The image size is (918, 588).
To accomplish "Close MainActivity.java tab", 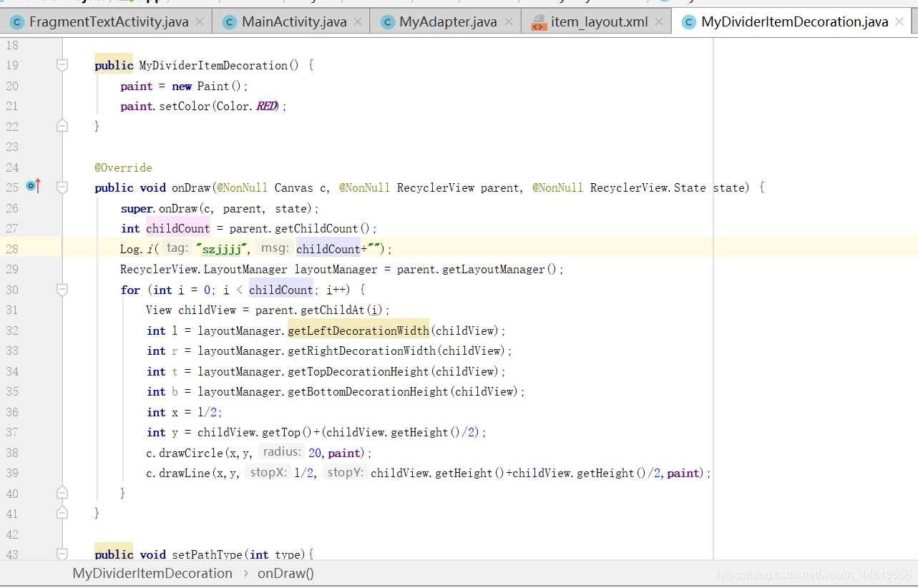I will click(358, 22).
